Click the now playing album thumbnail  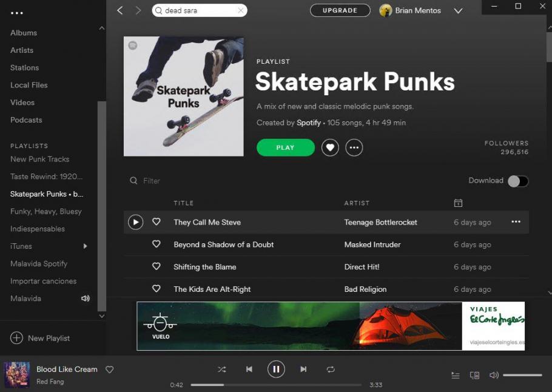point(16,374)
